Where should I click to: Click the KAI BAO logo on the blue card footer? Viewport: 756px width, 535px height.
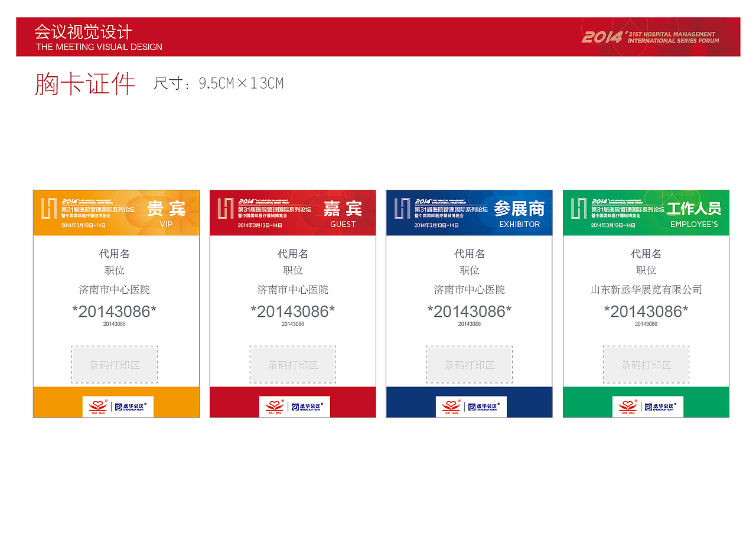tap(451, 407)
